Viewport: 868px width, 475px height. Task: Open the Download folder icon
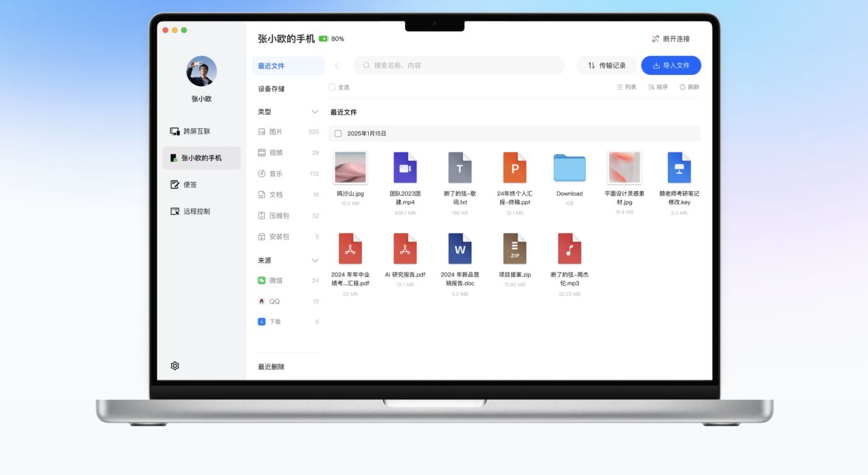(570, 168)
